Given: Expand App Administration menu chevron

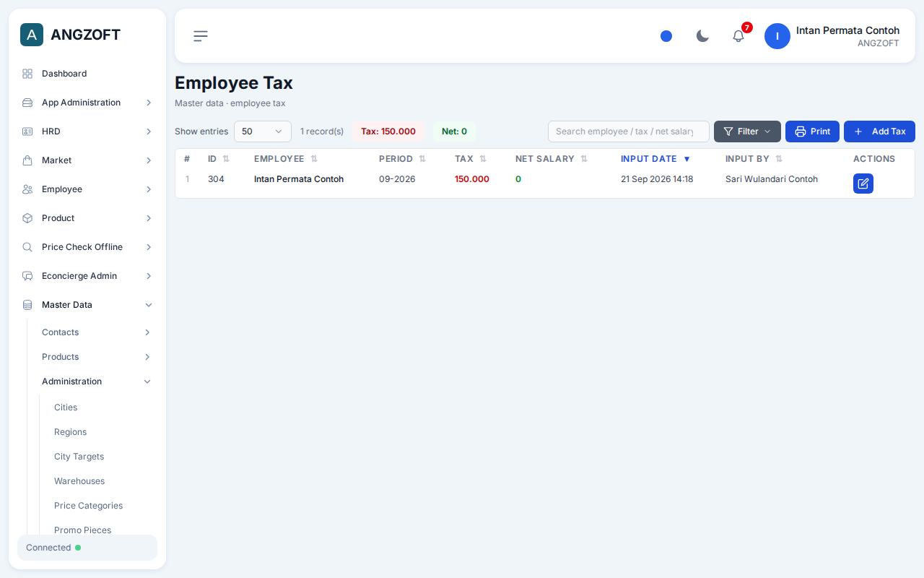Looking at the screenshot, I should pyautogui.click(x=149, y=103).
